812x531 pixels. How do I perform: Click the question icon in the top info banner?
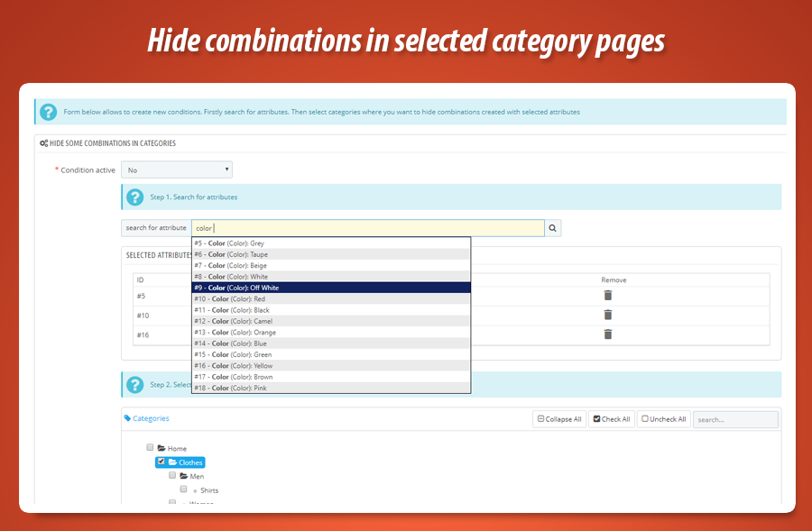[47, 112]
